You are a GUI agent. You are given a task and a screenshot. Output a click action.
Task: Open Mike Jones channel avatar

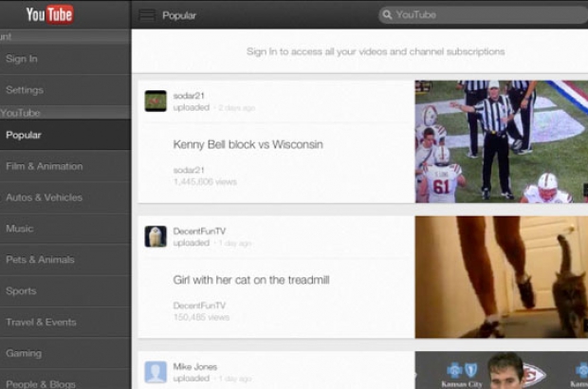coord(156,372)
